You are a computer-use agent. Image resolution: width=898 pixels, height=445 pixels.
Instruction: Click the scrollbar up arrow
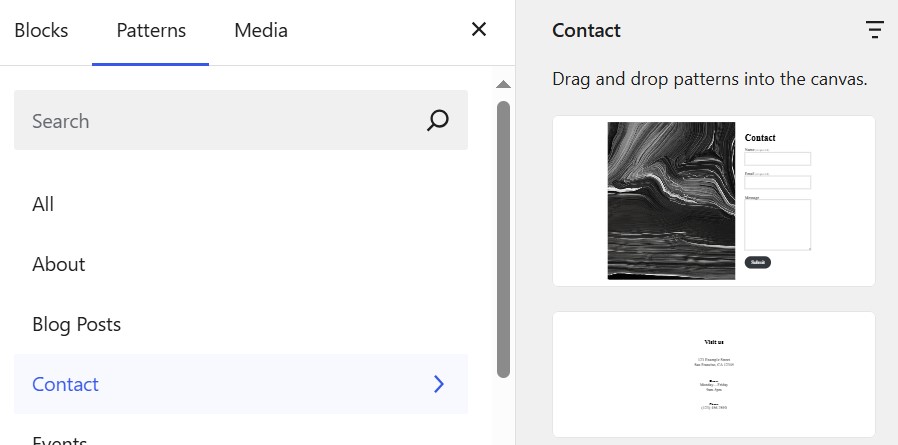click(x=503, y=84)
